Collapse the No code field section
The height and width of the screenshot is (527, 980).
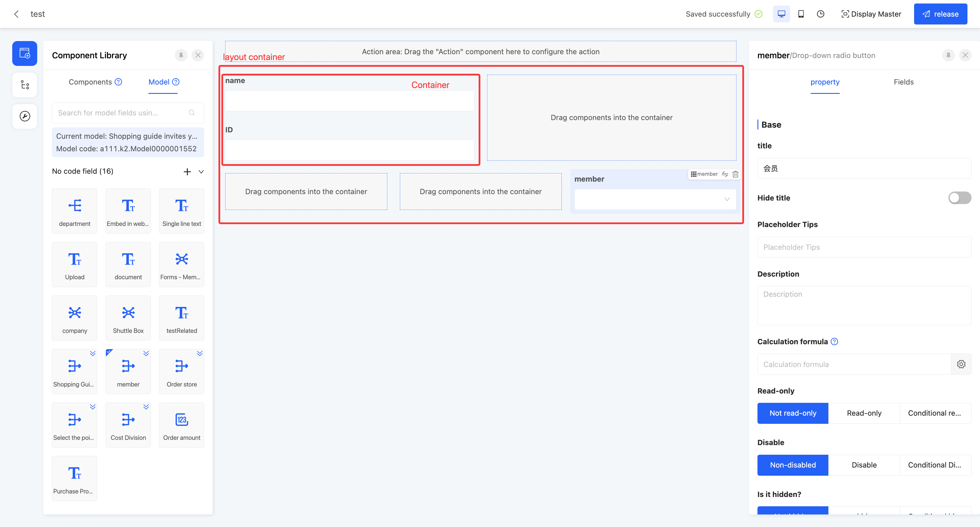(x=201, y=171)
